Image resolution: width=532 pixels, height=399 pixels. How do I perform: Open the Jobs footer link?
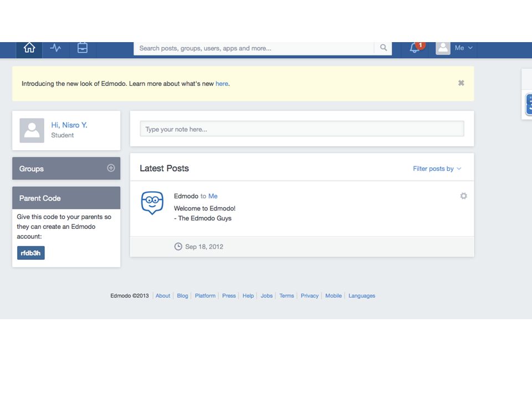[267, 296]
